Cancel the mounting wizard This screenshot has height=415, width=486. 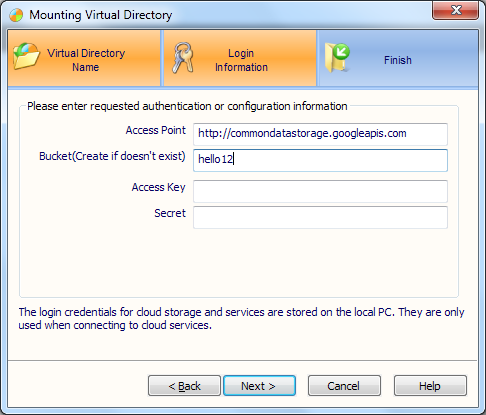coord(344,386)
